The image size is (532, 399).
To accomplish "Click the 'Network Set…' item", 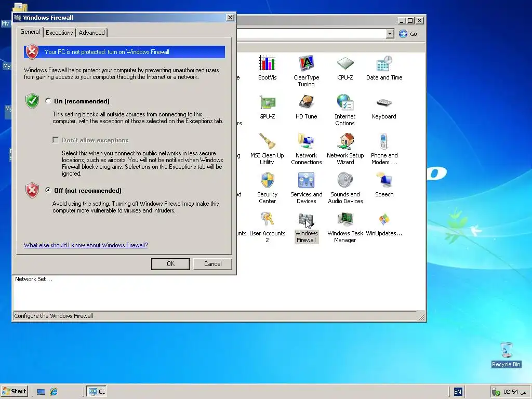I will [33, 279].
